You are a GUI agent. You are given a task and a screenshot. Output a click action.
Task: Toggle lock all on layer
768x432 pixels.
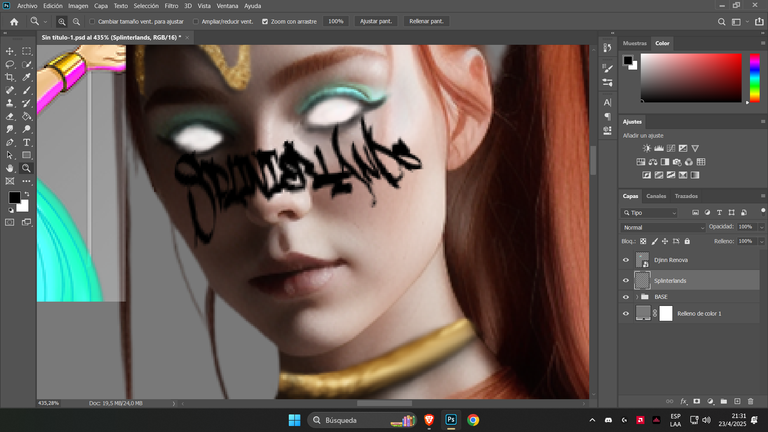687,241
